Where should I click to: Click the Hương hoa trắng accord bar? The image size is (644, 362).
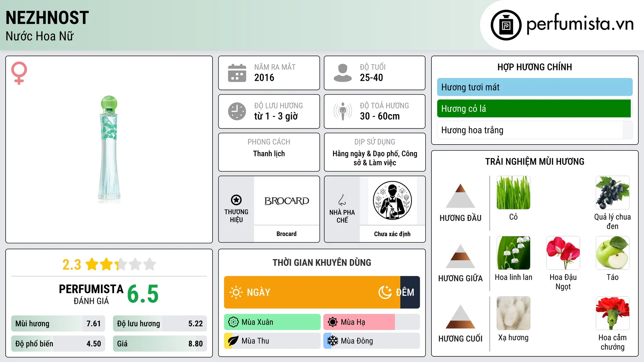pos(535,130)
